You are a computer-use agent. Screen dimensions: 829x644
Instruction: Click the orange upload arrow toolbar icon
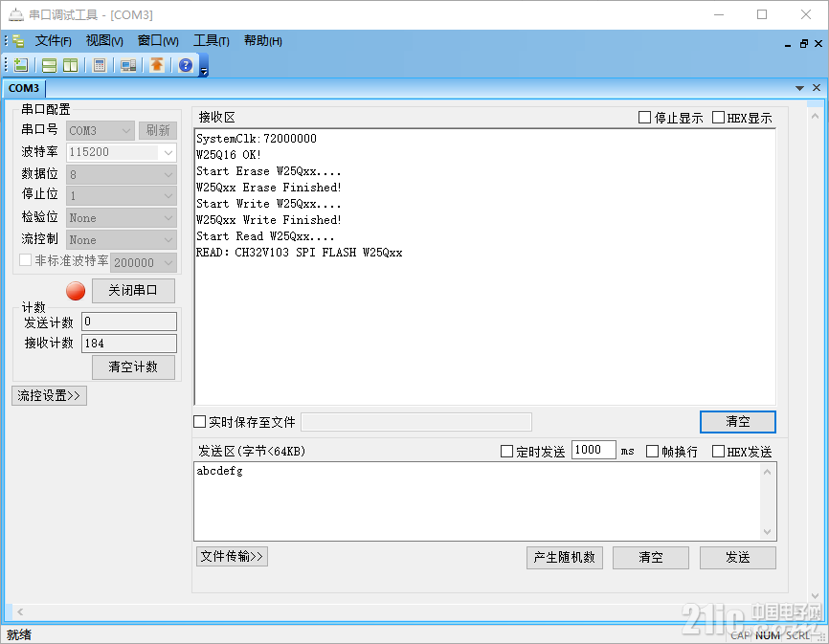coord(156,65)
